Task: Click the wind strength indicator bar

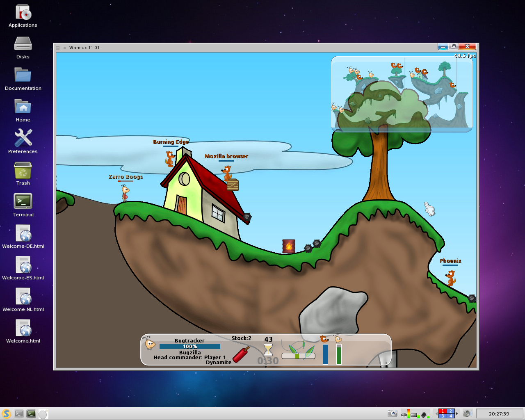Action: pyautogui.click(x=298, y=356)
